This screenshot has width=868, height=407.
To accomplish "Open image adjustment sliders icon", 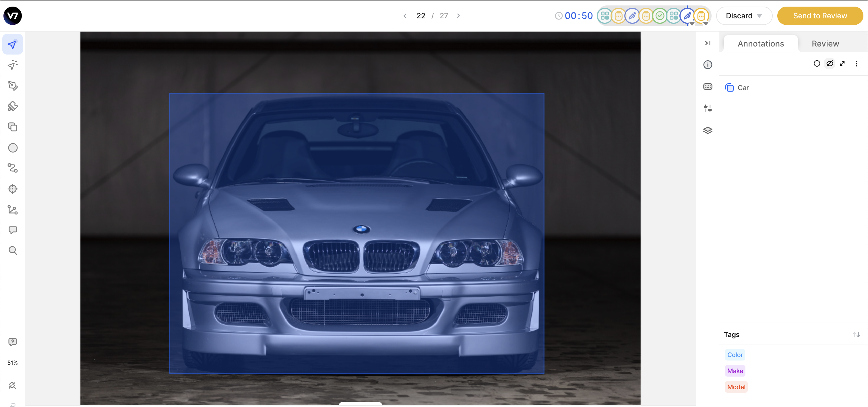I will coord(708,108).
